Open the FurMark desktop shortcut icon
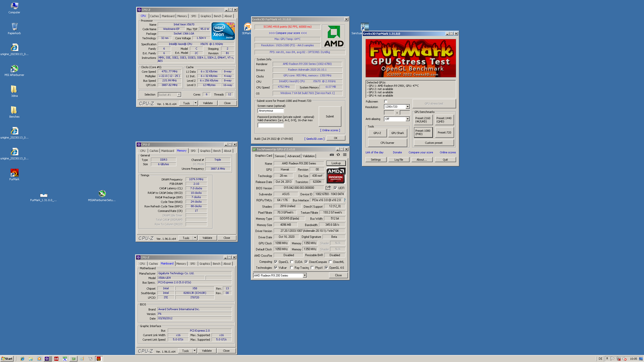This screenshot has height=362, width=644. click(x=14, y=173)
